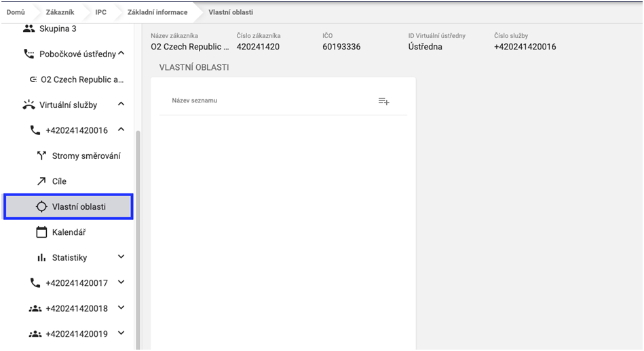Click the sidebar vertical scrollbar
The image size is (644, 351).
(138, 238)
